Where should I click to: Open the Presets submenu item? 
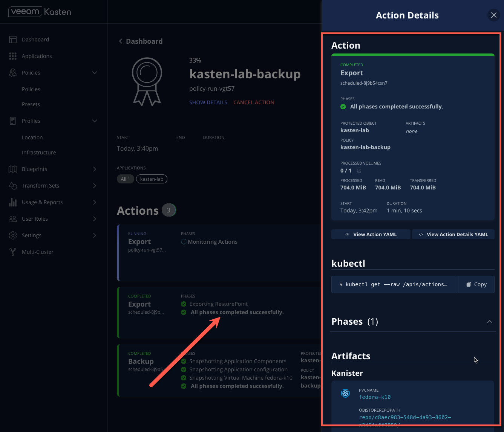coord(31,104)
